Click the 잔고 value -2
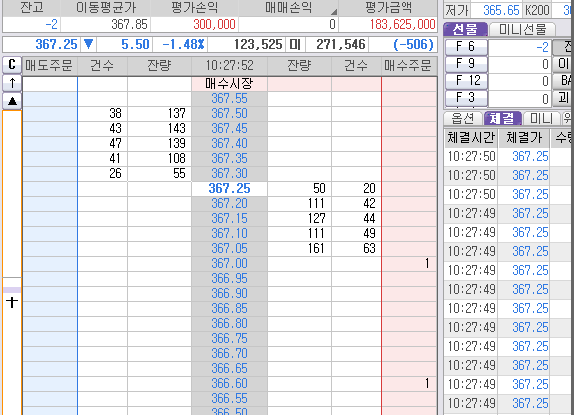574x415 pixels. point(51,25)
